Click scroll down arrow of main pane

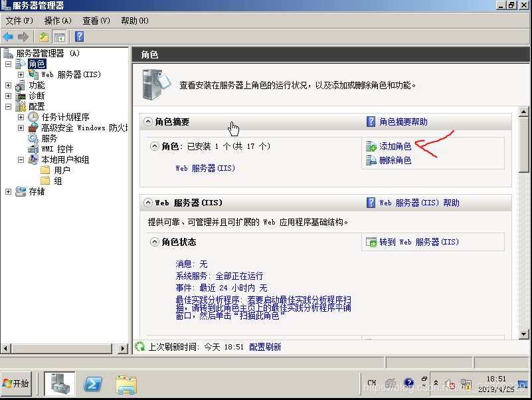click(523, 334)
